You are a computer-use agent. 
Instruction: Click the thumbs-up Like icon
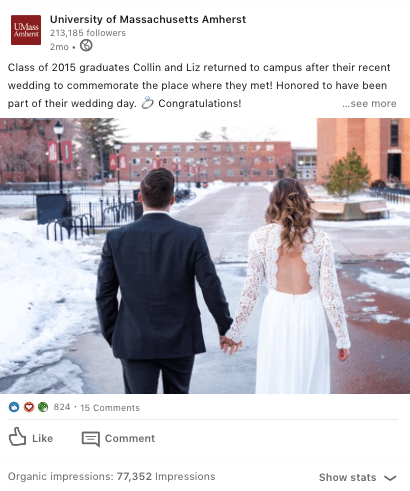pos(17,437)
